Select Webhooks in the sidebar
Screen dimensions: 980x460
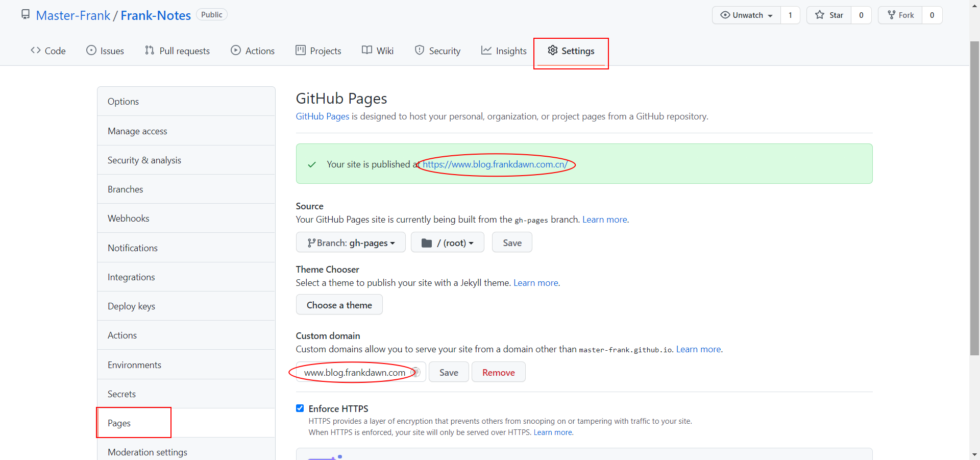pos(186,218)
